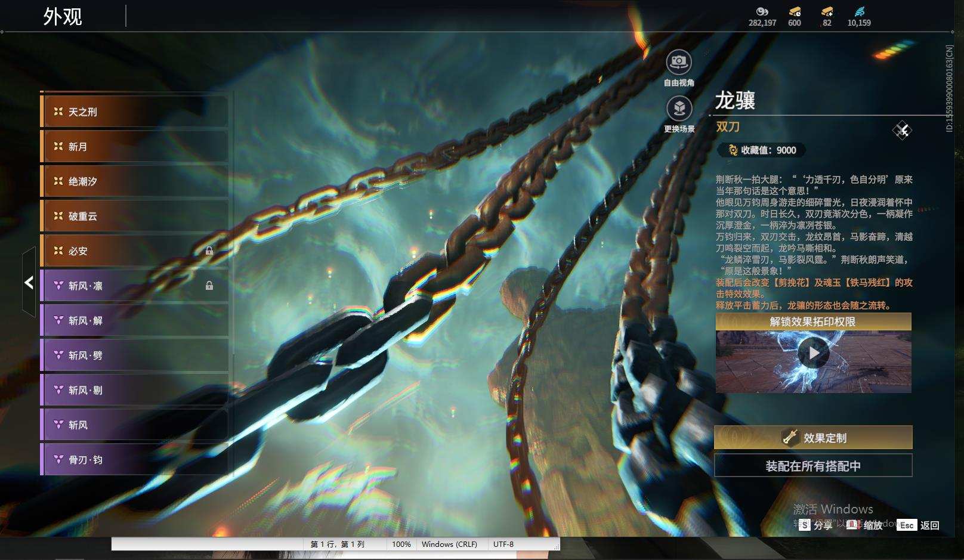Pick the 斩风·剔 skin

pyautogui.click(x=134, y=390)
